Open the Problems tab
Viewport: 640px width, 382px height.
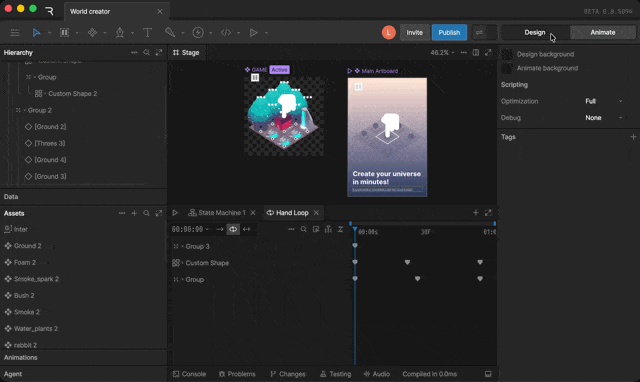click(237, 374)
